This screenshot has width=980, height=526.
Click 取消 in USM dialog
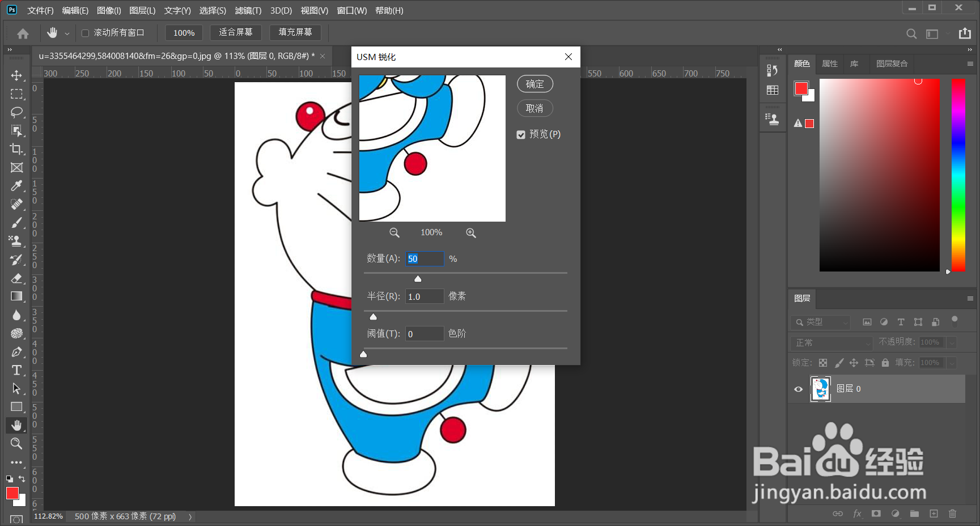[535, 108]
